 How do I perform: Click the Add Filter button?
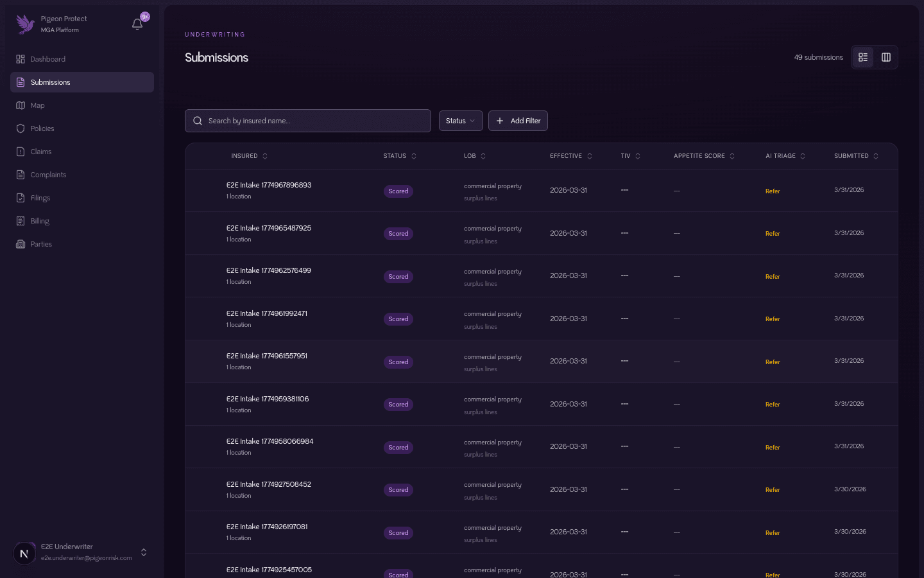pos(518,121)
